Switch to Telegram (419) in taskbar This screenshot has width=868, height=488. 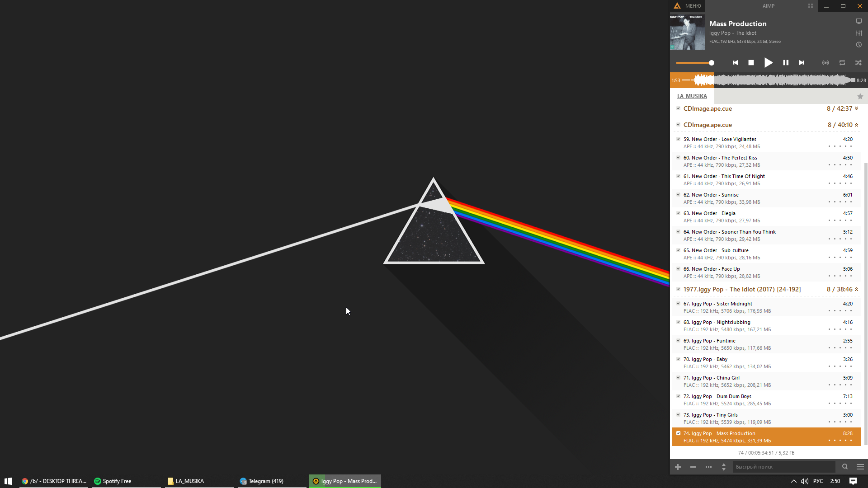pos(272,481)
